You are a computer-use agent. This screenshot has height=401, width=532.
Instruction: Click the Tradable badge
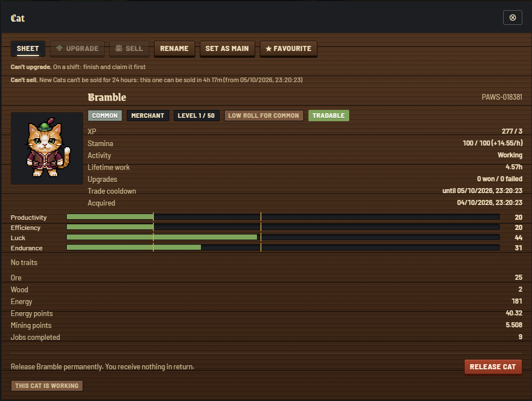pyautogui.click(x=328, y=116)
